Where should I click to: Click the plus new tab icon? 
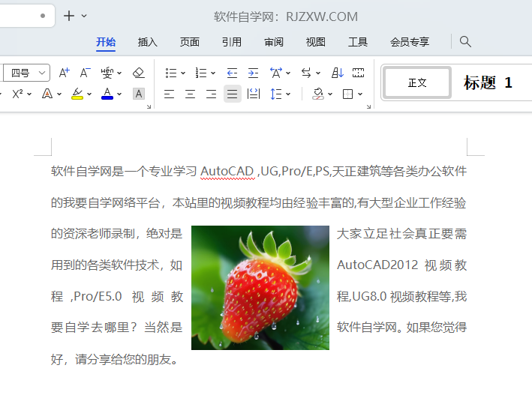[69, 16]
